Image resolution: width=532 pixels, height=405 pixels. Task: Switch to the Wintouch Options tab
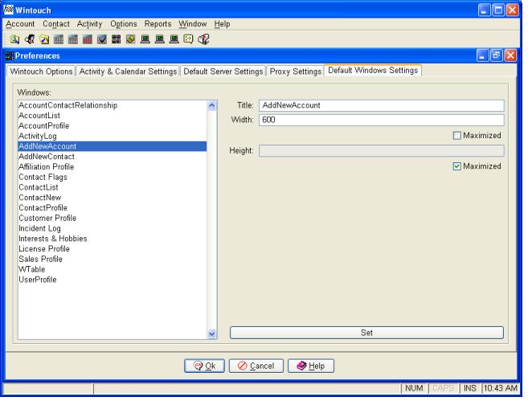[x=41, y=72]
